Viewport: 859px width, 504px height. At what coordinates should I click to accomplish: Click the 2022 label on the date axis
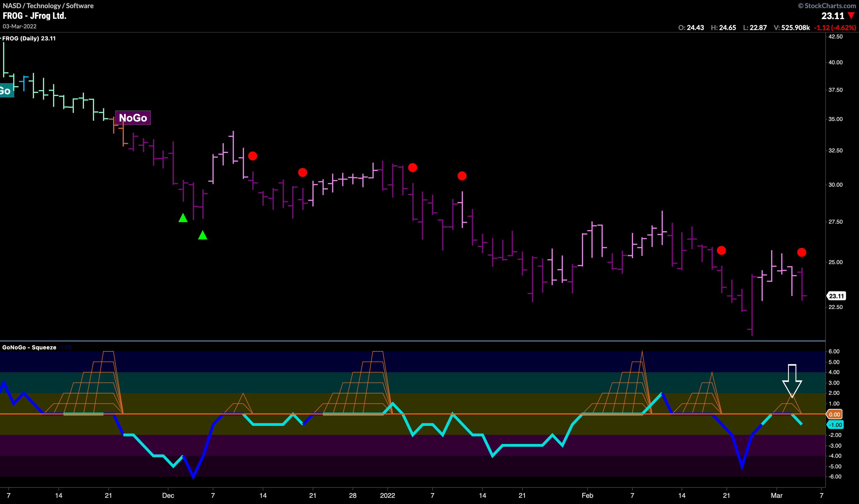tap(388, 496)
